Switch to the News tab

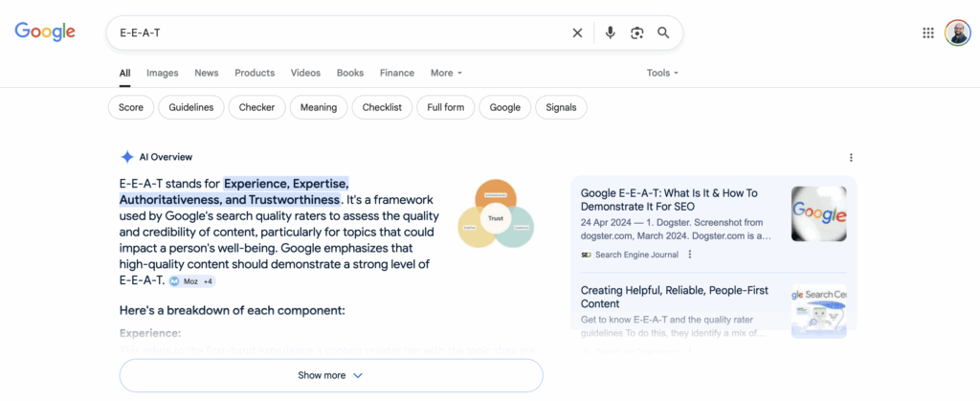tap(207, 73)
